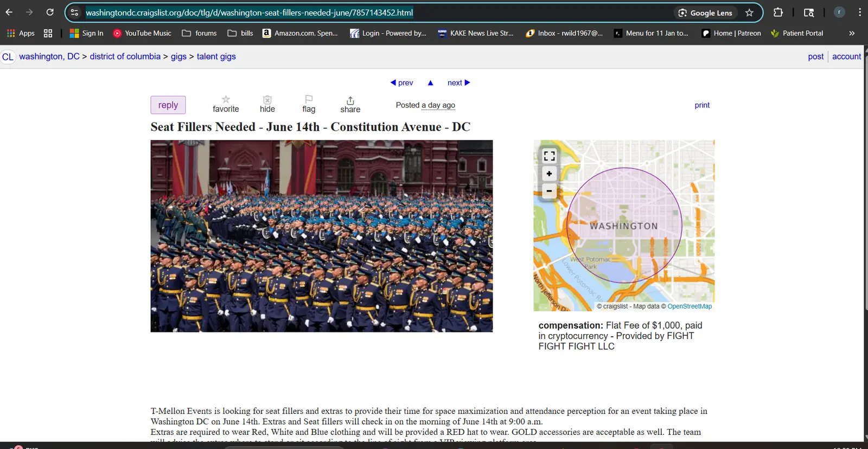This screenshot has height=449, width=868.
Task: Open Chrome extensions menu
Action: click(778, 12)
